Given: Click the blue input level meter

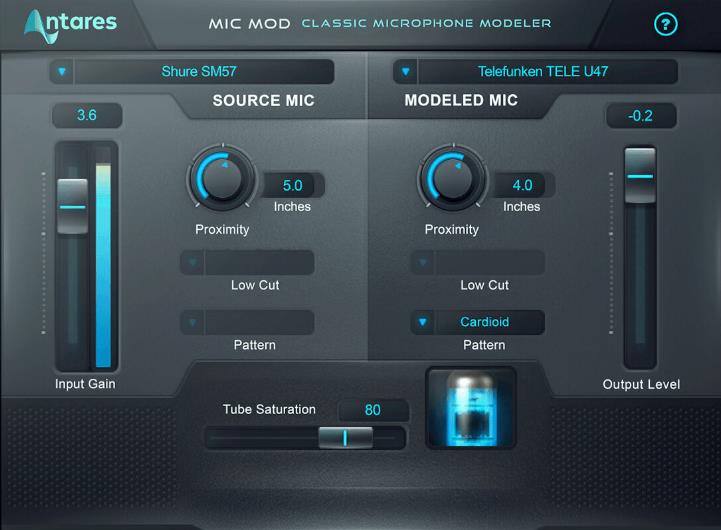Looking at the screenshot, I should 103,265.
